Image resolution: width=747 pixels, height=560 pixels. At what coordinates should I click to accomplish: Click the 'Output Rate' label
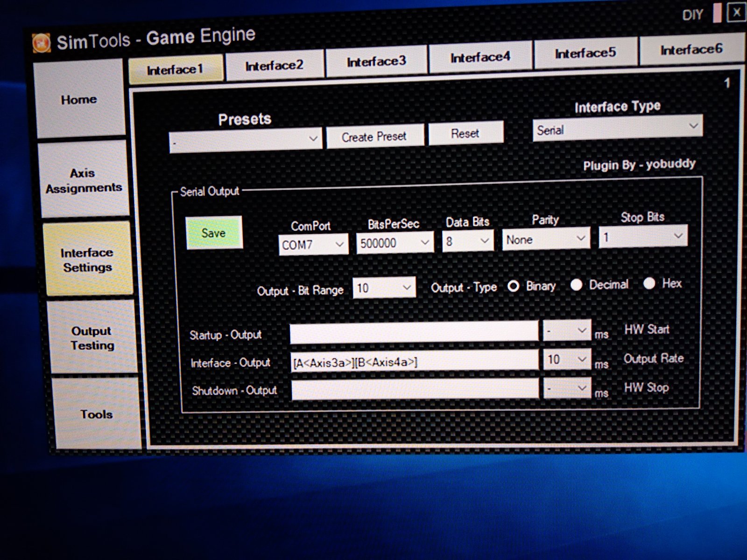coord(654,358)
